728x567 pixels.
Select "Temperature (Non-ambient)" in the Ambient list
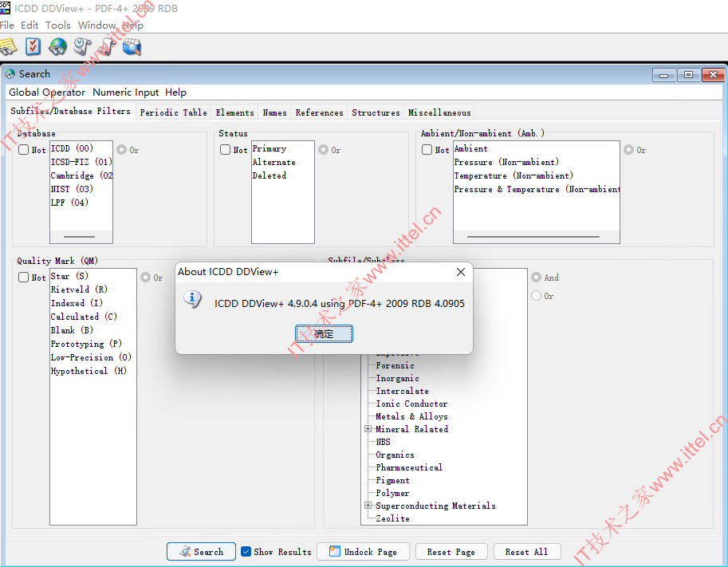514,175
